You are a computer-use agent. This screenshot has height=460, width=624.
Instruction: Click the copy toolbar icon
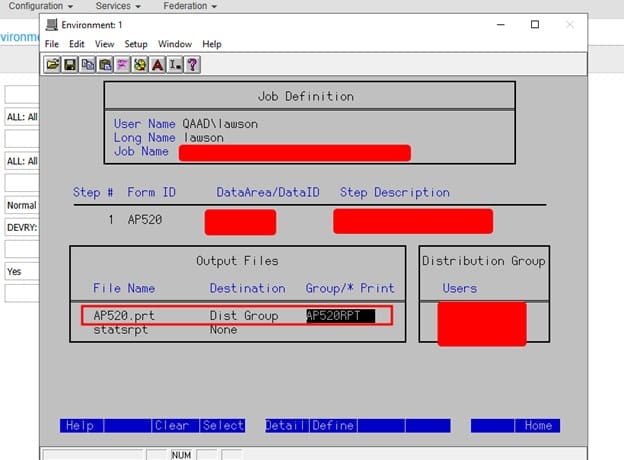coord(88,64)
